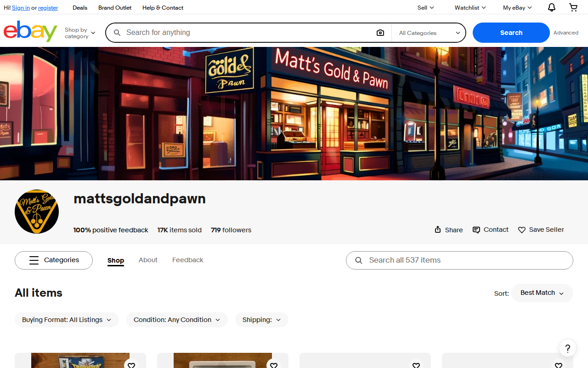The width and height of the screenshot is (588, 368).
Task: Click 100% positive feedback text
Action: [x=111, y=230]
